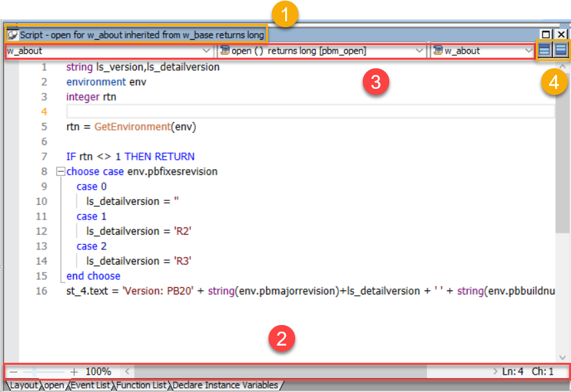The height and width of the screenshot is (392, 571).
Task: Click the zoom out minus icon
Action: pos(13,371)
